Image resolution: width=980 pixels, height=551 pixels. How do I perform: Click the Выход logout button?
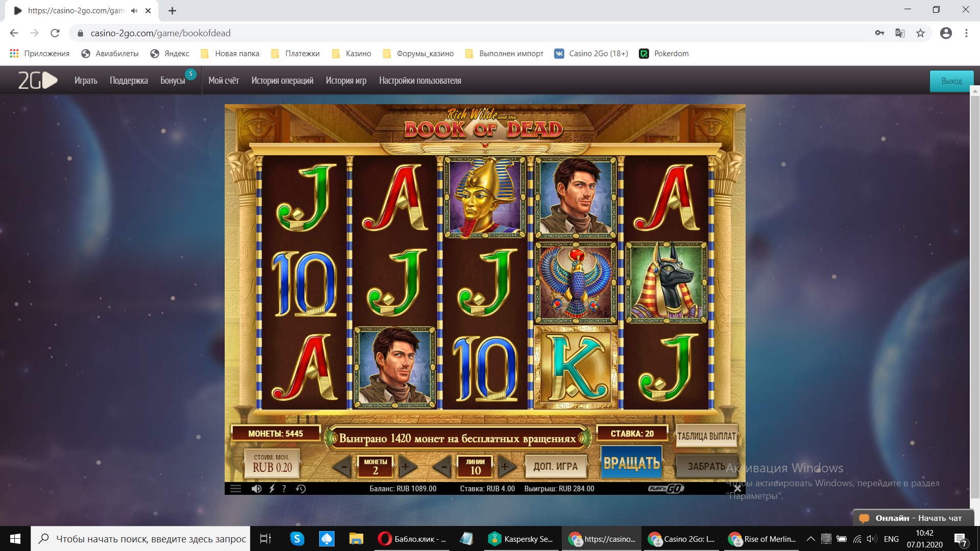[x=951, y=81]
